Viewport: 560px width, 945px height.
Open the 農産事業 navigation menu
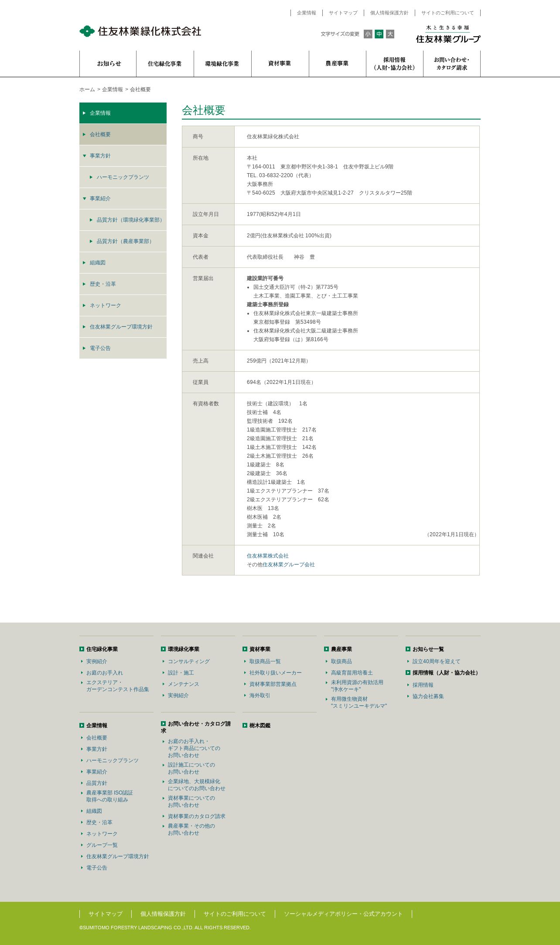click(338, 64)
